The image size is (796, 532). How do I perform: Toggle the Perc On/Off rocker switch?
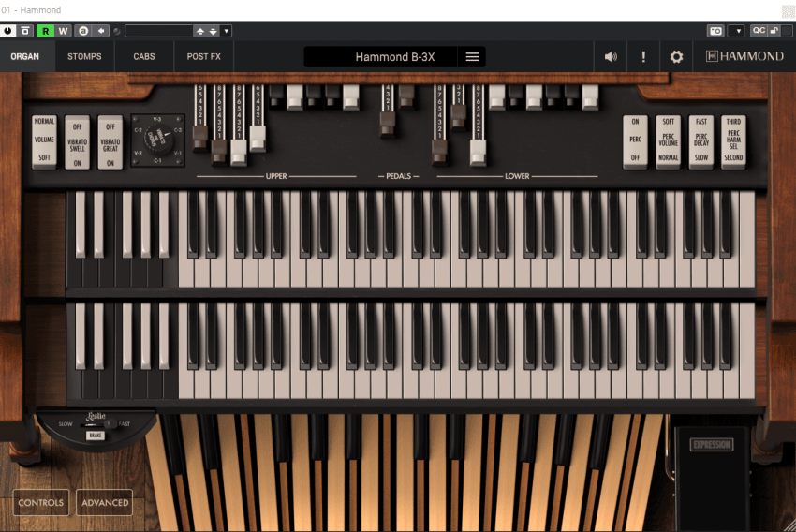tap(636, 140)
